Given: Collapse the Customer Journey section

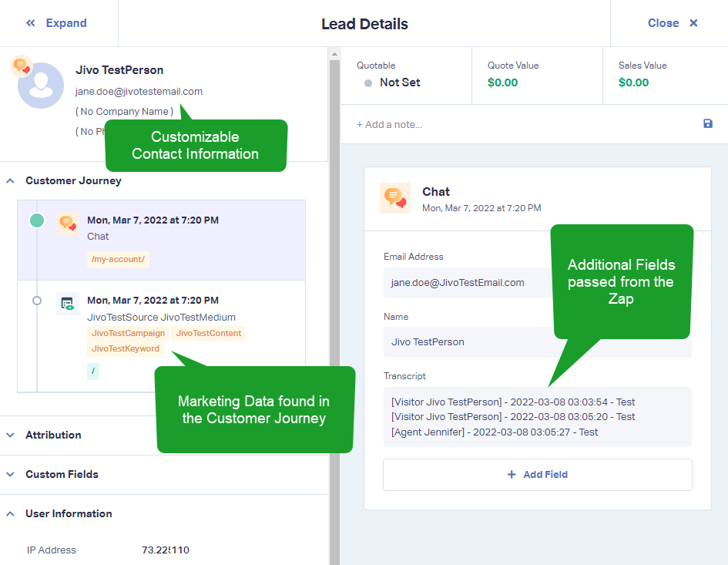Looking at the screenshot, I should click(10, 180).
